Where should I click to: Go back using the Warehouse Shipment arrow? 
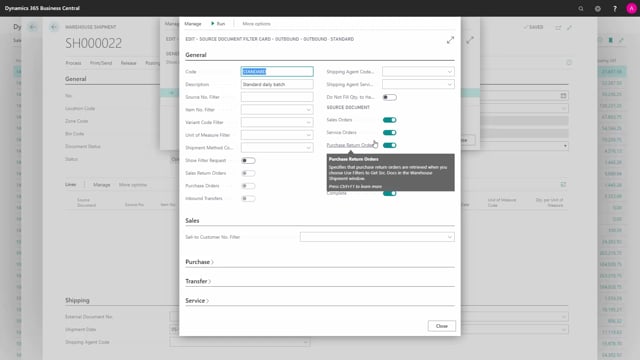pos(54,27)
